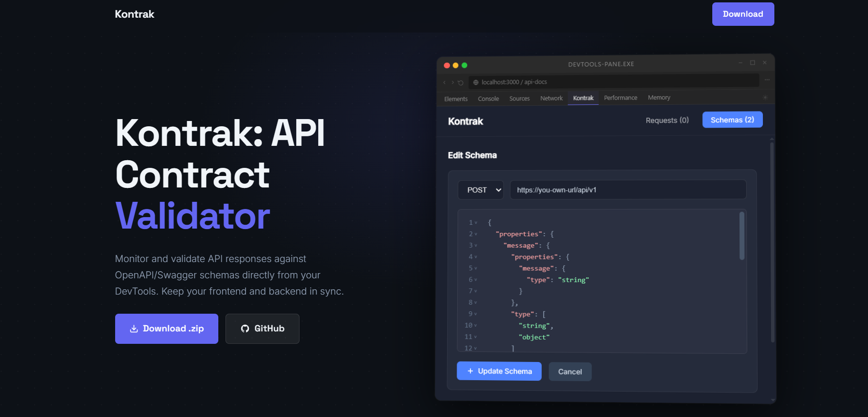The image size is (868, 417).
Task: Click the red traffic light dot
Action: [447, 66]
